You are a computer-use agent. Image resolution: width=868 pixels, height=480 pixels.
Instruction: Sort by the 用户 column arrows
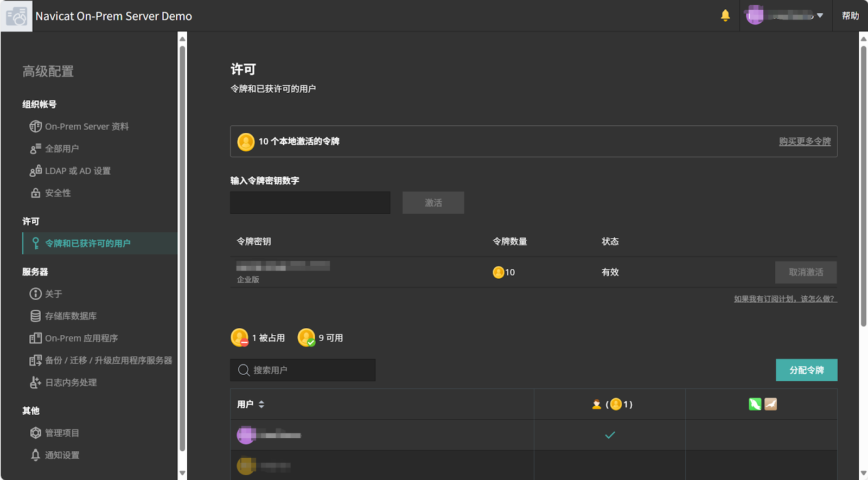[x=261, y=404]
